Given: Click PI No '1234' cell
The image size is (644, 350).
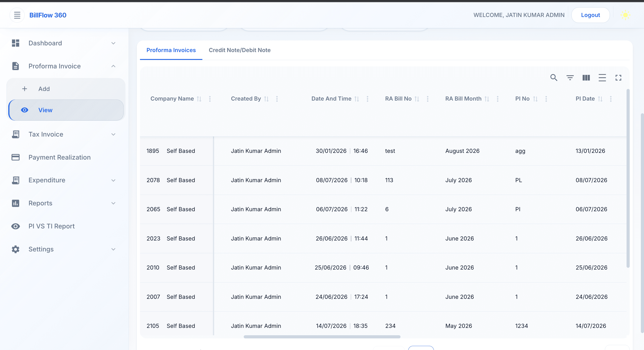Looking at the screenshot, I should pos(521,326).
